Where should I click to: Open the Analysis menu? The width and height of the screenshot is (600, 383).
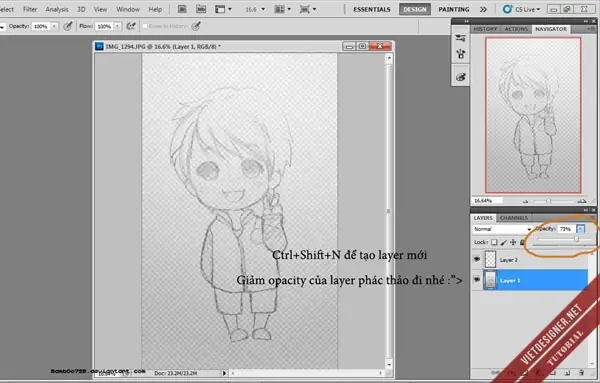(57, 9)
